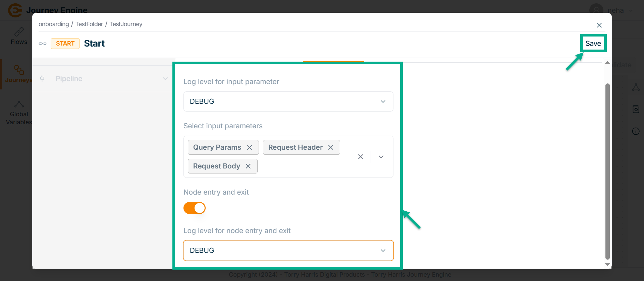Expand the input parameters multi-select chevron
Image resolution: width=644 pixels, height=281 pixels.
click(x=381, y=157)
